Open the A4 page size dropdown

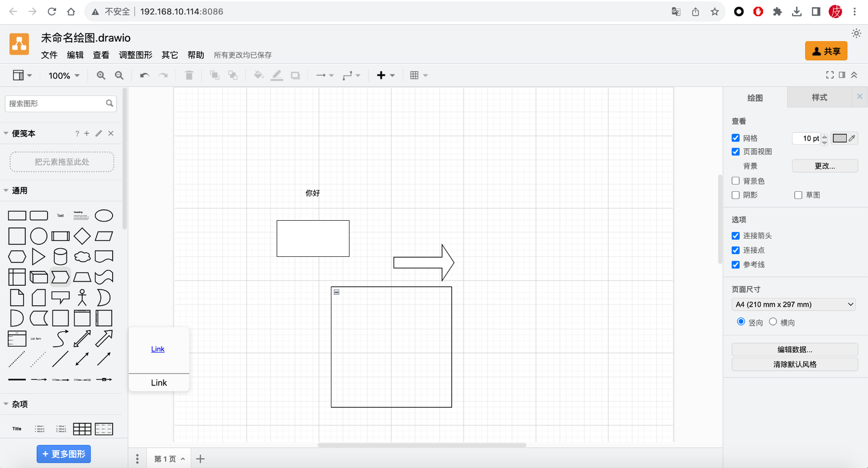pos(793,304)
